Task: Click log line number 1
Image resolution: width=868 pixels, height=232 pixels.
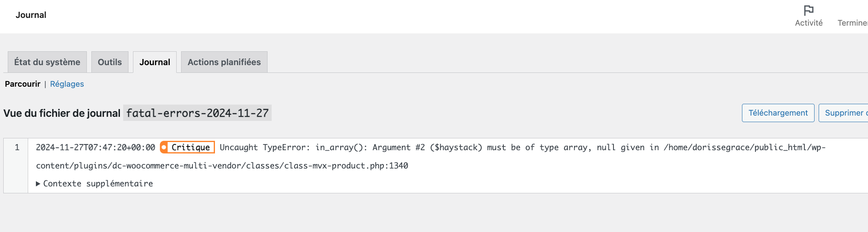Action: (17, 147)
